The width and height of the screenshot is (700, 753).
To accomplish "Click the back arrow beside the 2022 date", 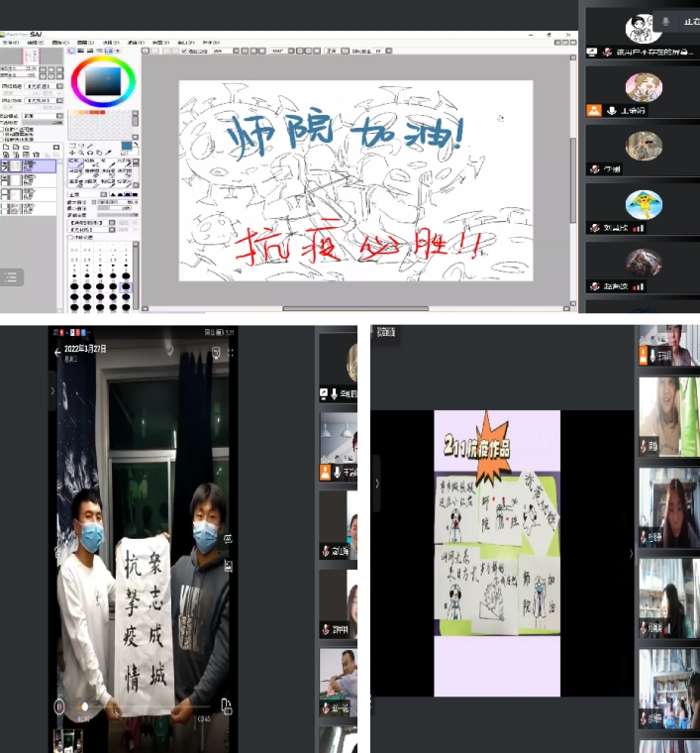I will (56, 352).
